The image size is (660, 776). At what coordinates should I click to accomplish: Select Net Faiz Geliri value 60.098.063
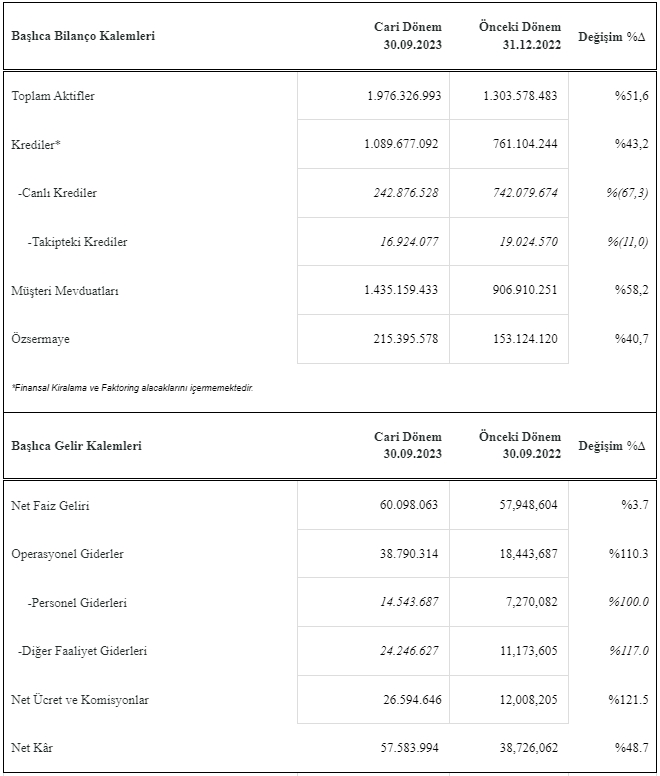[x=409, y=504]
